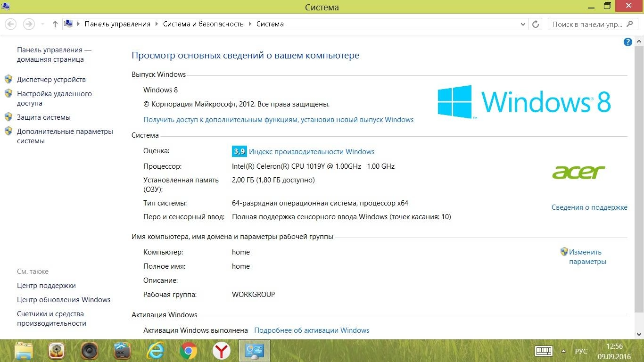
Task: Click the 3,9 performance score badge
Action: point(239,151)
